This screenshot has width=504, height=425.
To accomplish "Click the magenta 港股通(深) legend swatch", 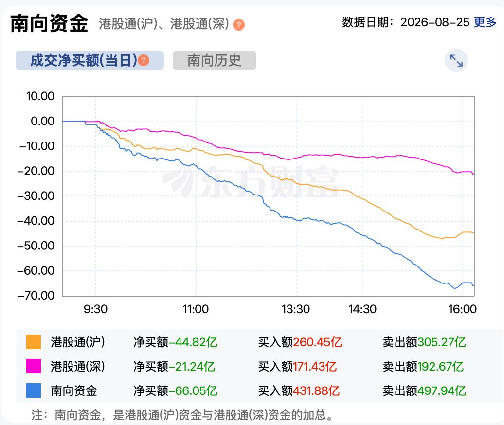I will click(34, 366).
